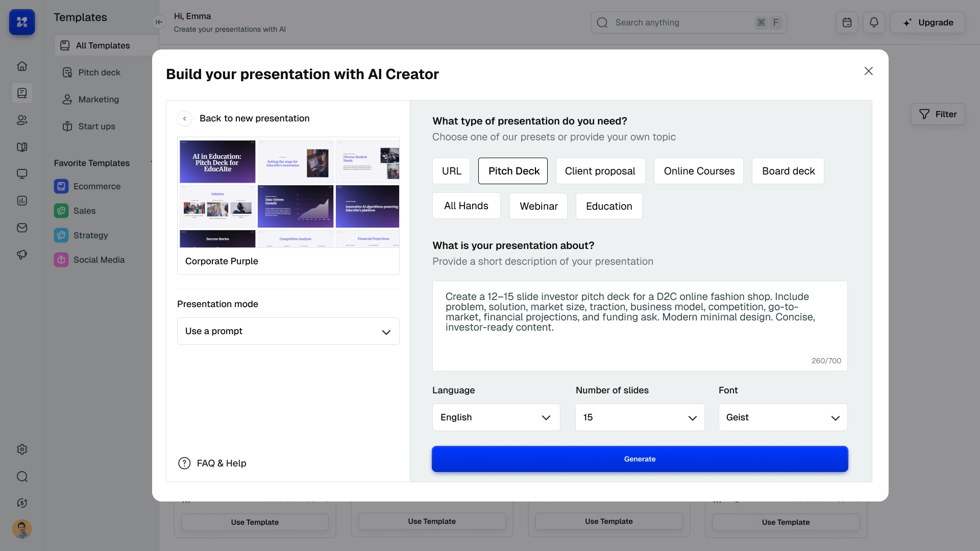Open the Presentations monitor icon in sidebar
980x551 pixels.
(x=22, y=174)
